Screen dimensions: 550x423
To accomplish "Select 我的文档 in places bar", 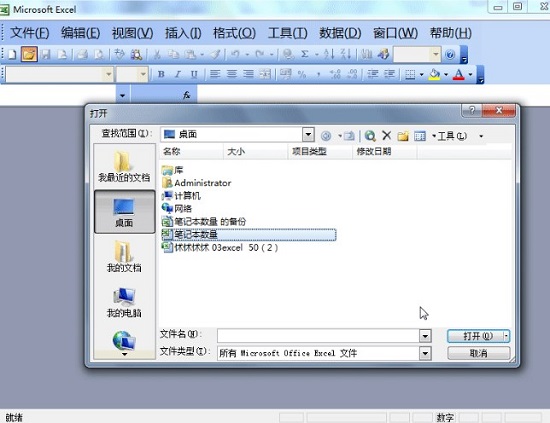I will coord(124,257).
